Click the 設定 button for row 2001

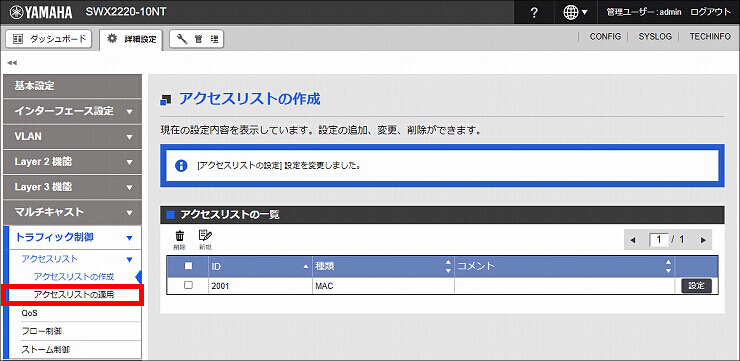click(697, 285)
